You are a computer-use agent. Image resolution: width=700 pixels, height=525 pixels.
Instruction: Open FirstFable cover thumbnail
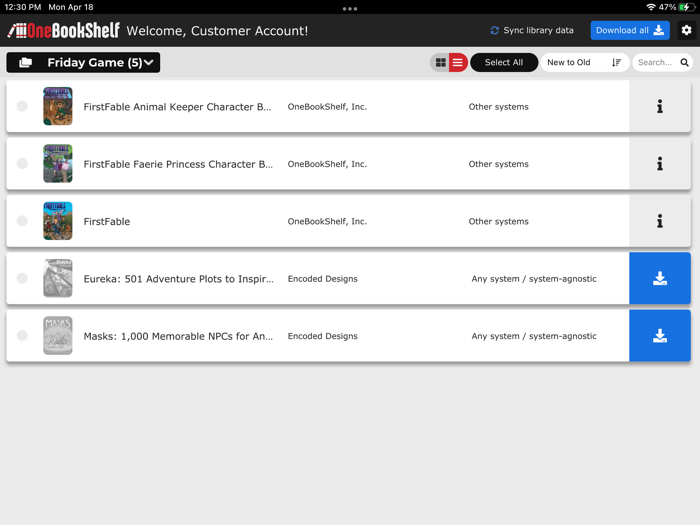point(58,221)
